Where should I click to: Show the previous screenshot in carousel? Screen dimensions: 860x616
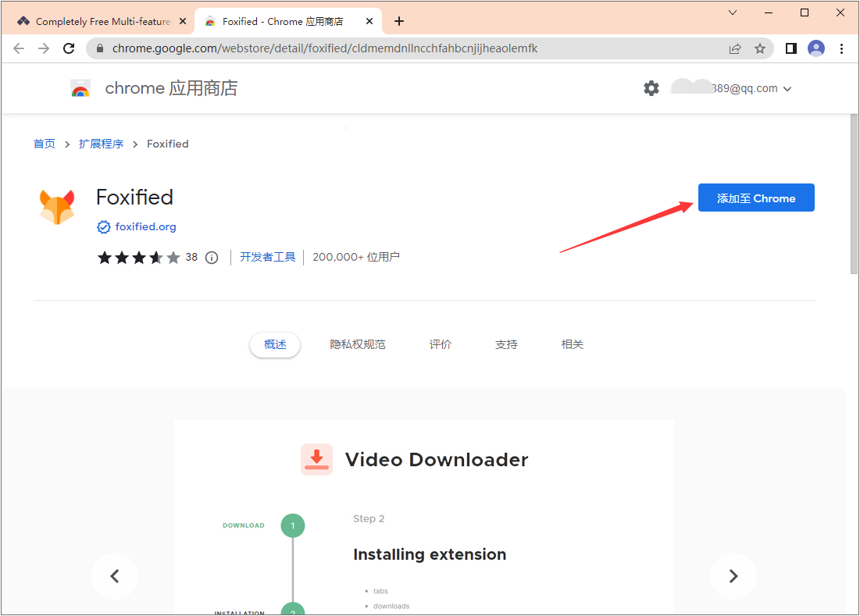pyautogui.click(x=115, y=576)
